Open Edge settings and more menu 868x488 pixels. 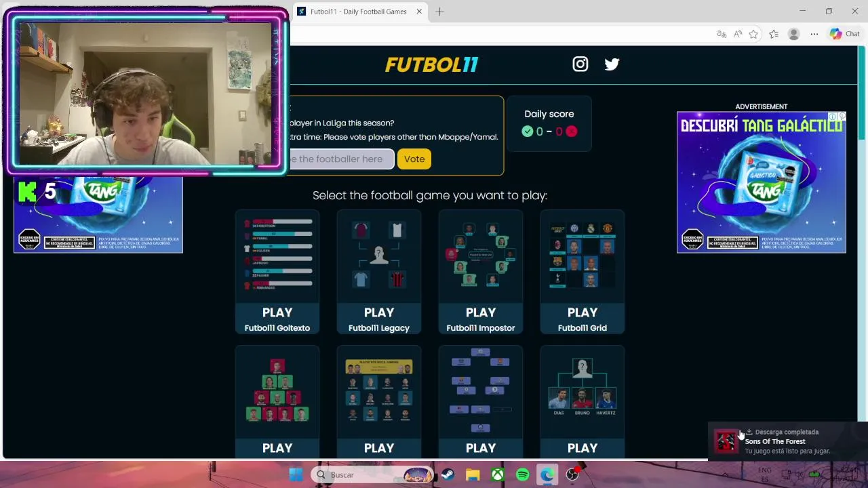[814, 34]
